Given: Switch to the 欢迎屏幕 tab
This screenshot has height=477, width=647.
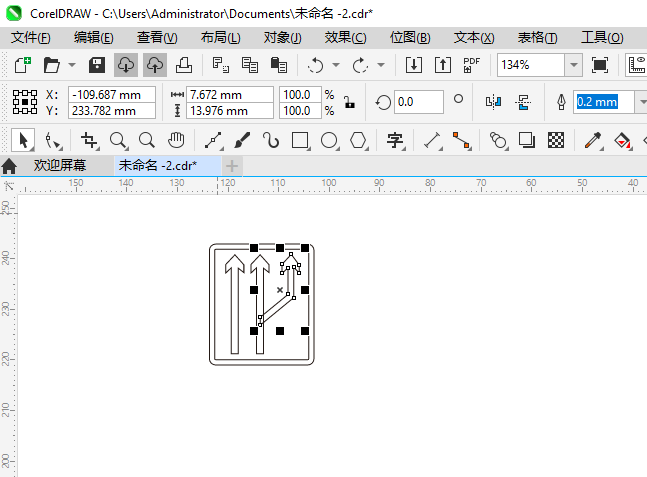Looking at the screenshot, I should click(59, 165).
